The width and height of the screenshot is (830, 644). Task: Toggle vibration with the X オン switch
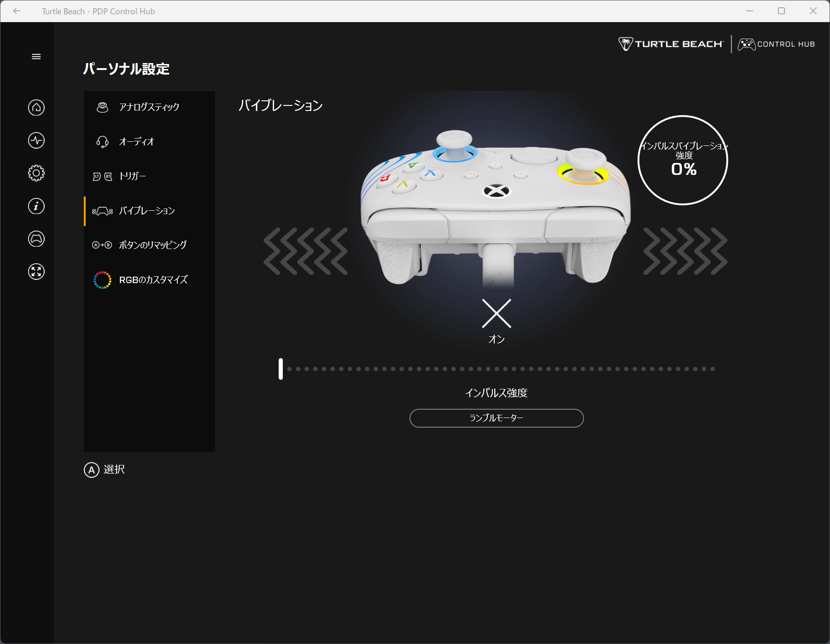[x=496, y=314]
